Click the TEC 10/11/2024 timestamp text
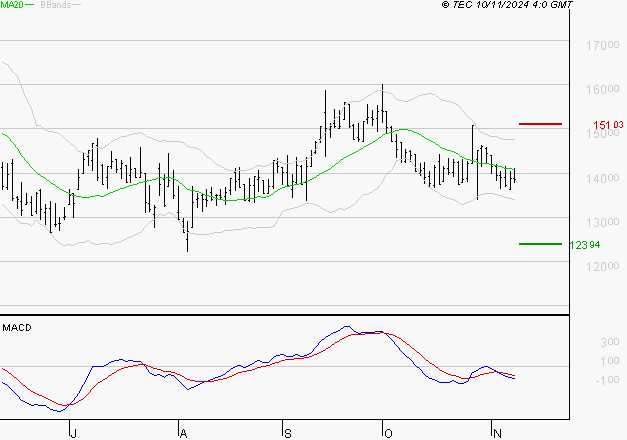 click(507, 5)
